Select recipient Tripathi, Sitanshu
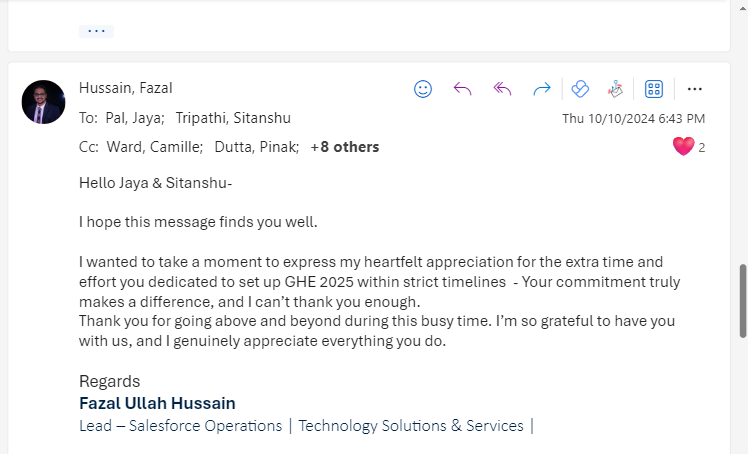Image resolution: width=748 pixels, height=454 pixels. (x=233, y=118)
